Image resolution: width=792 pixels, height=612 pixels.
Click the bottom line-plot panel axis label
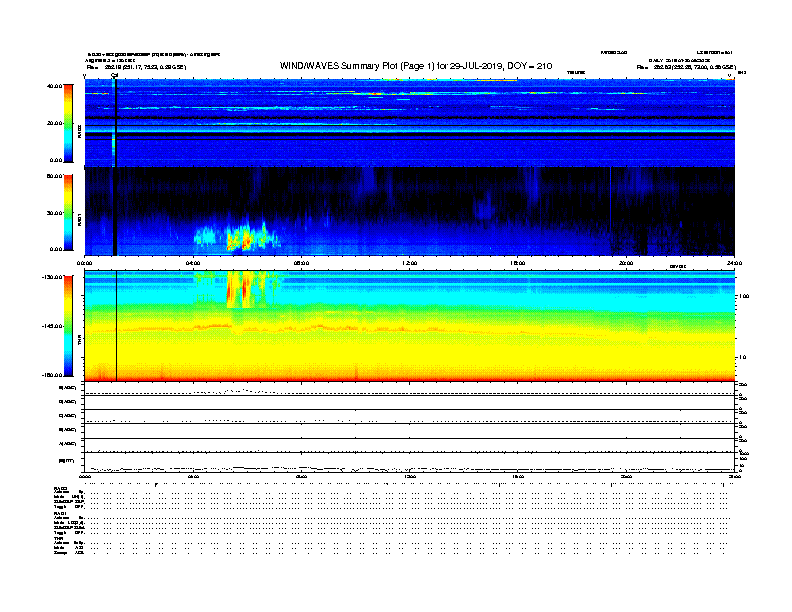(x=67, y=461)
